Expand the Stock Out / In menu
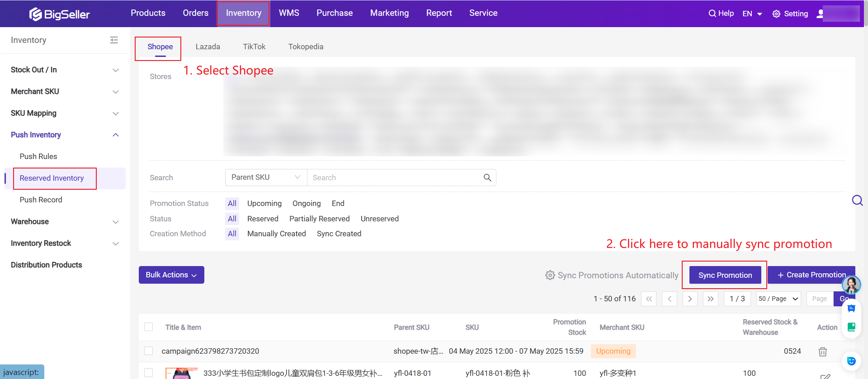Screen dimensions: 868x379 (x=65, y=70)
